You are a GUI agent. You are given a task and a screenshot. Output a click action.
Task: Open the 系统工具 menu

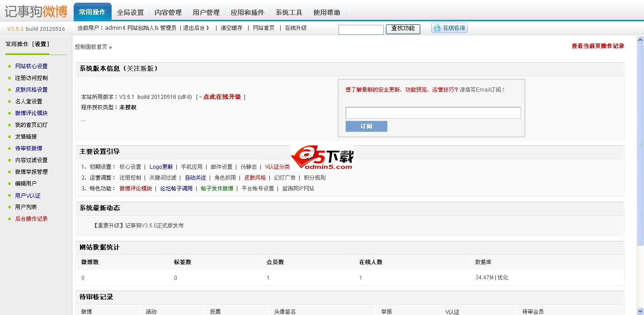[288, 13]
